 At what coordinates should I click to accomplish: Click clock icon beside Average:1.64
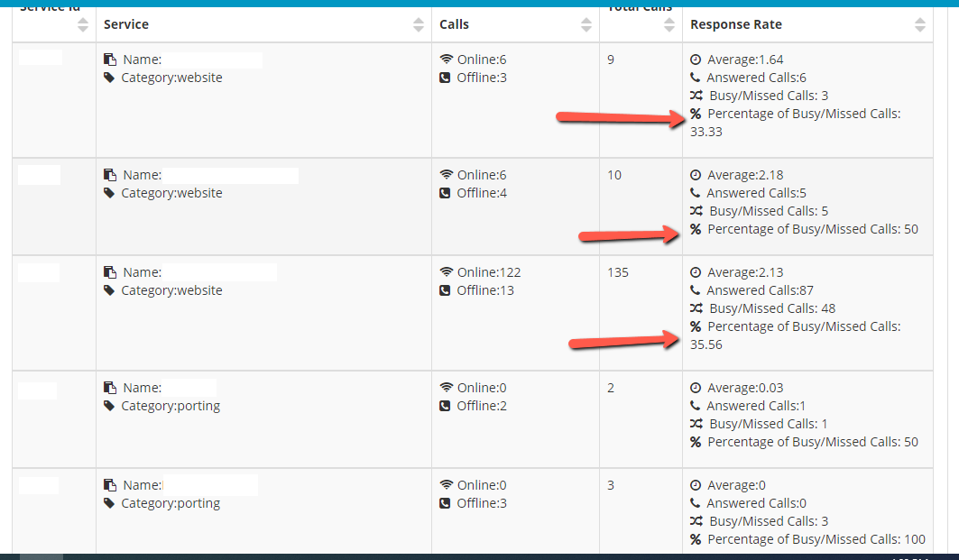pos(696,60)
